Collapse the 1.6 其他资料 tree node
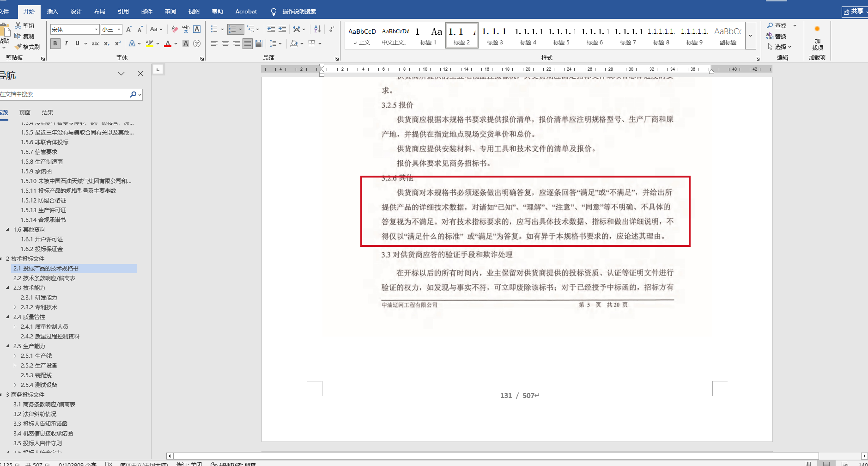Image resolution: width=868 pixels, height=466 pixels. 7,230
